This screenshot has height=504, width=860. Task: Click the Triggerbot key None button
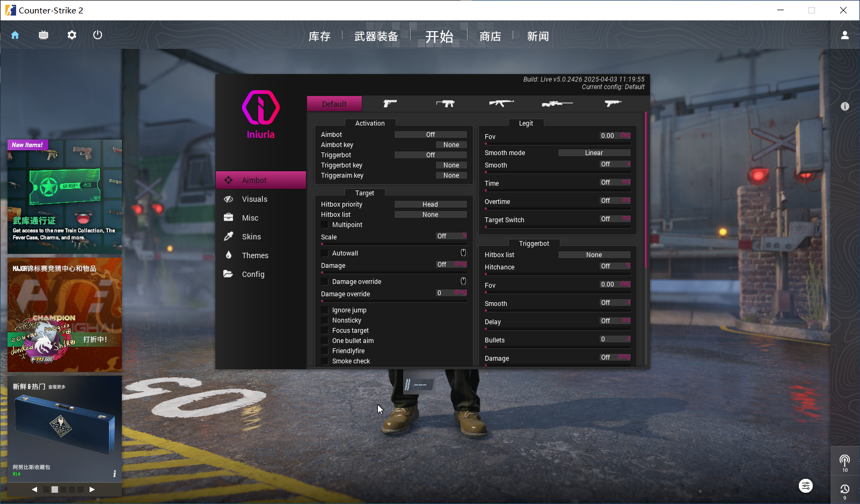point(451,165)
